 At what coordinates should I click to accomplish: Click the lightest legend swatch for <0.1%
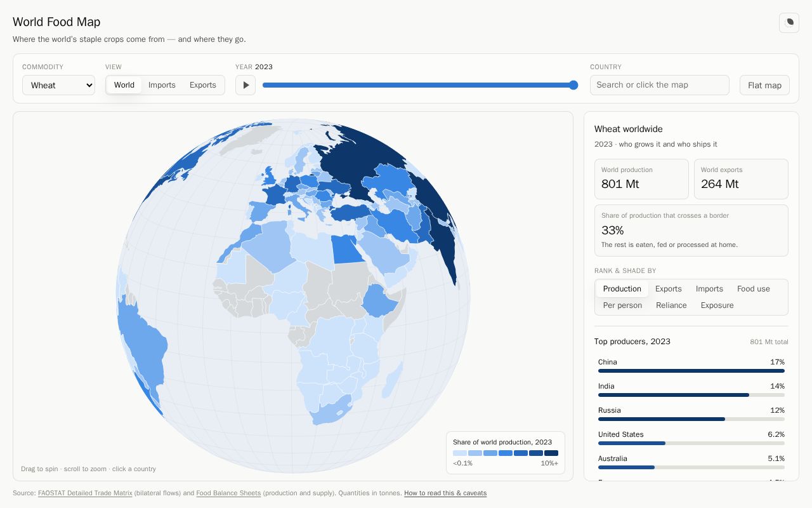point(460,453)
